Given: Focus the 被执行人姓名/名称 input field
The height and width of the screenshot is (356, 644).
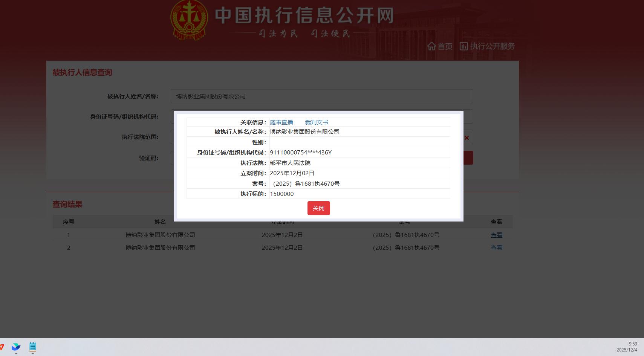Looking at the screenshot, I should coord(321,96).
